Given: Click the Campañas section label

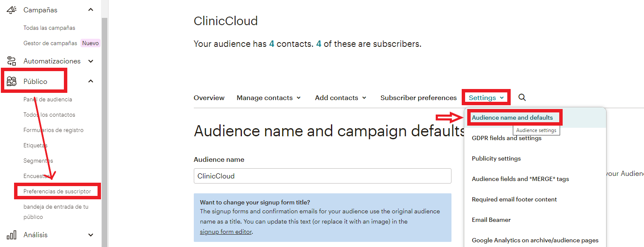Looking at the screenshot, I should click(40, 10).
